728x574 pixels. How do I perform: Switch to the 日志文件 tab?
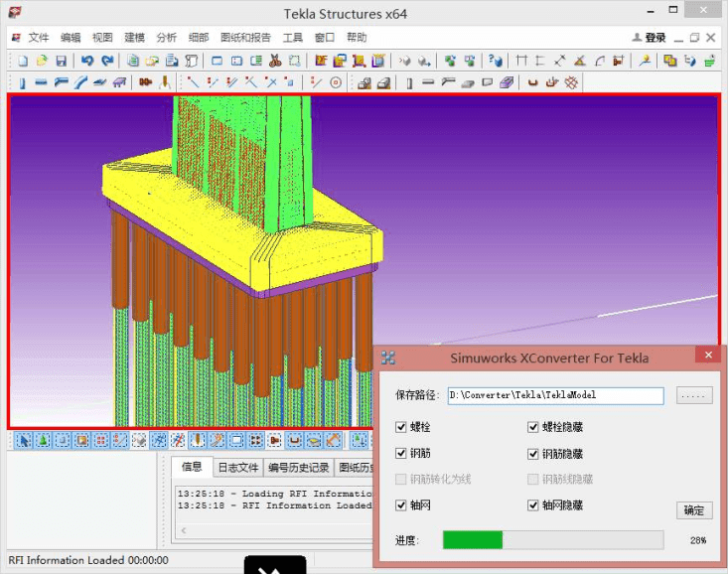[x=238, y=468]
